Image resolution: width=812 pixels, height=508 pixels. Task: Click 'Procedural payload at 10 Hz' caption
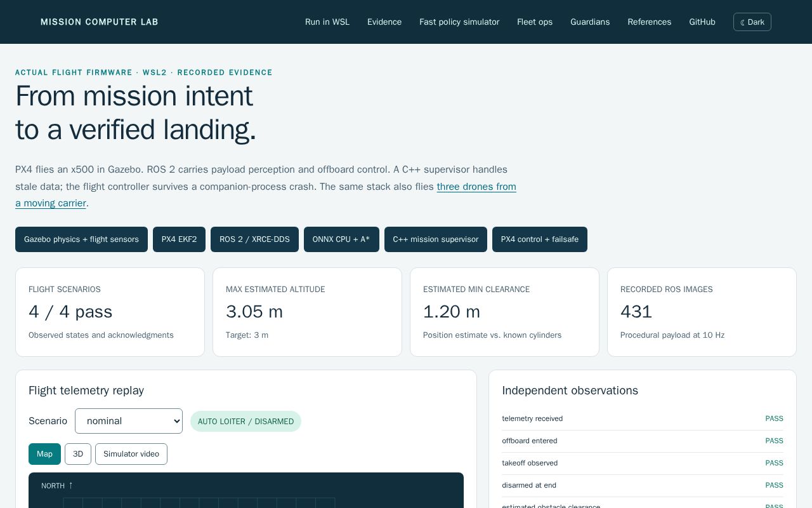pyautogui.click(x=672, y=335)
